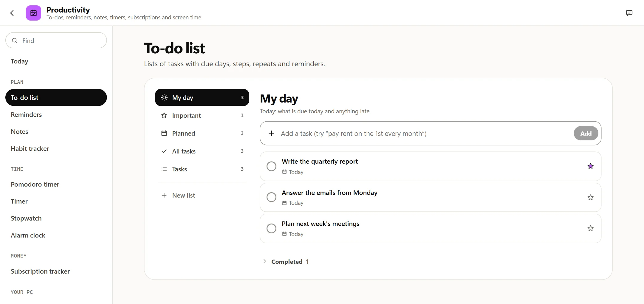644x304 pixels.
Task: Click the Add button
Action: (586, 133)
